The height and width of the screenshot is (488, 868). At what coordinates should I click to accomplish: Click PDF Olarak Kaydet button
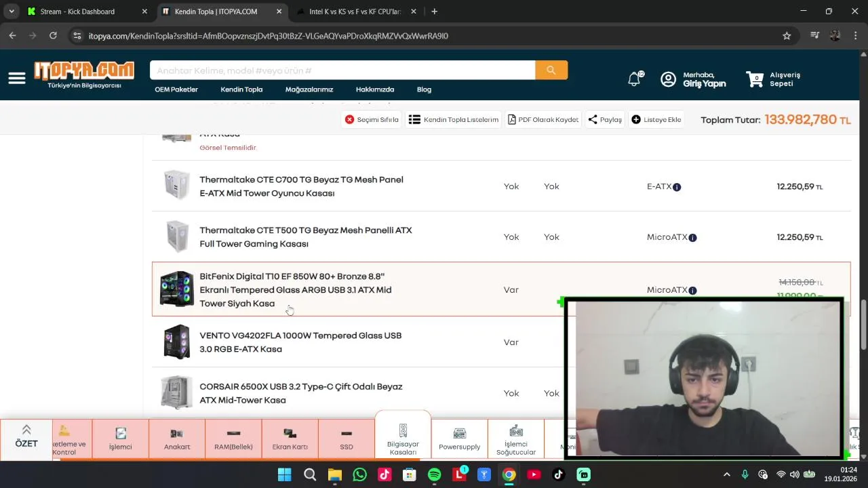tap(543, 119)
